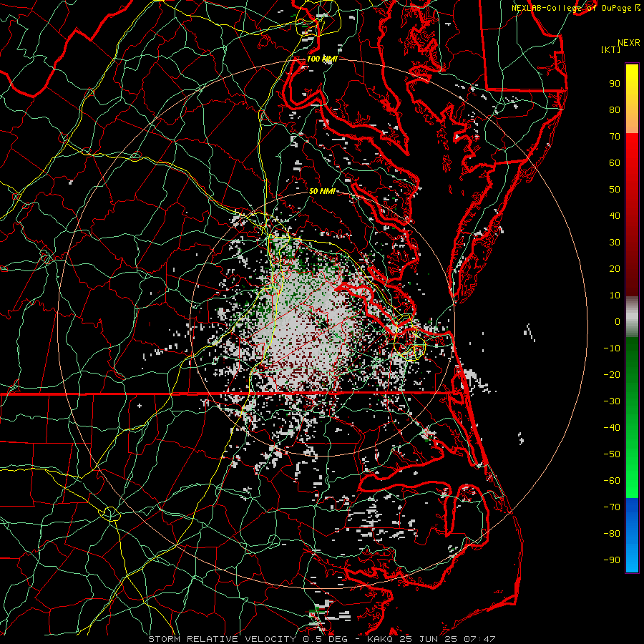644x644 pixels.
Task: Click the 70 value on the velocity scale
Action: (x=615, y=137)
